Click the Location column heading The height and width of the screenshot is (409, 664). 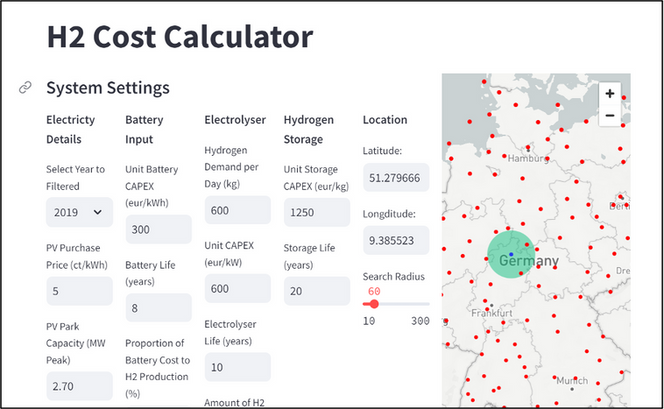pos(385,120)
